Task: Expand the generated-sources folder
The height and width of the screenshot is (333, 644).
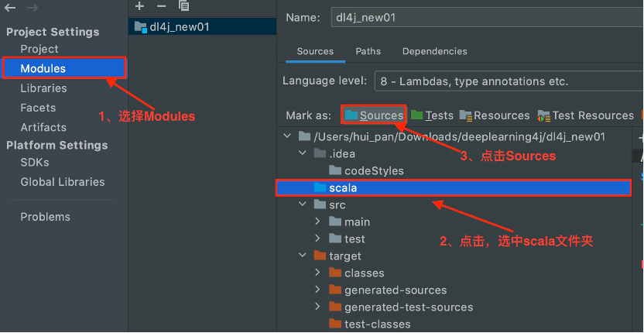Action: pos(318,290)
